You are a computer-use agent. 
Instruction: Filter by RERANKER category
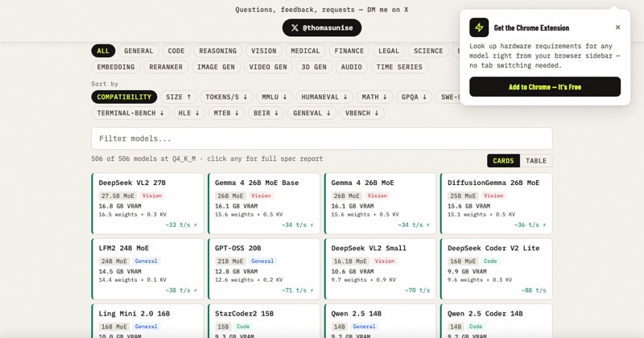(166, 67)
